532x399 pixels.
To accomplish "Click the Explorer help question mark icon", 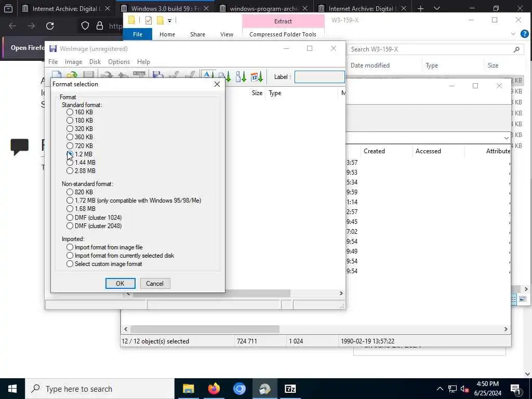I will [x=525, y=34].
